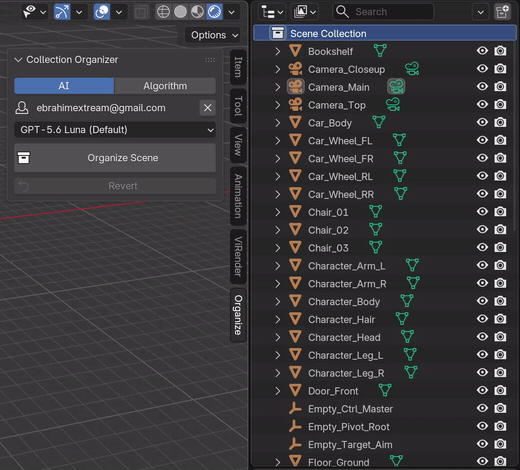
Task: Click the Revert button
Action: (115, 186)
